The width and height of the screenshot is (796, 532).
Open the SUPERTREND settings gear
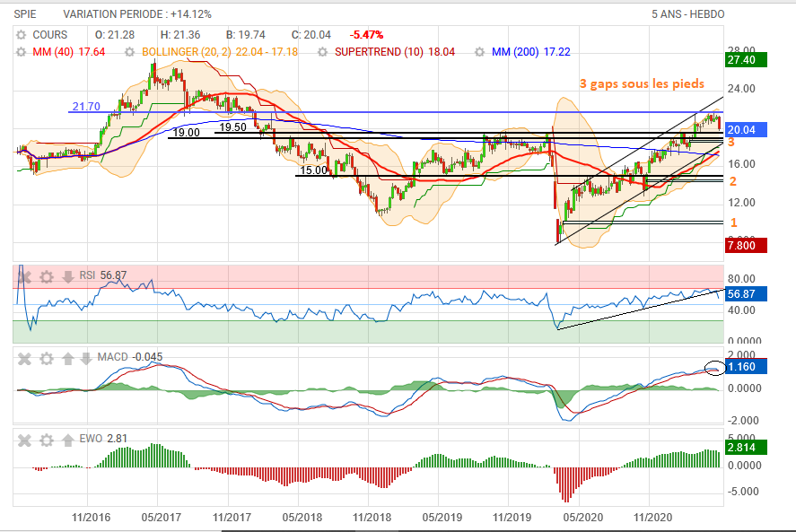click(x=322, y=52)
